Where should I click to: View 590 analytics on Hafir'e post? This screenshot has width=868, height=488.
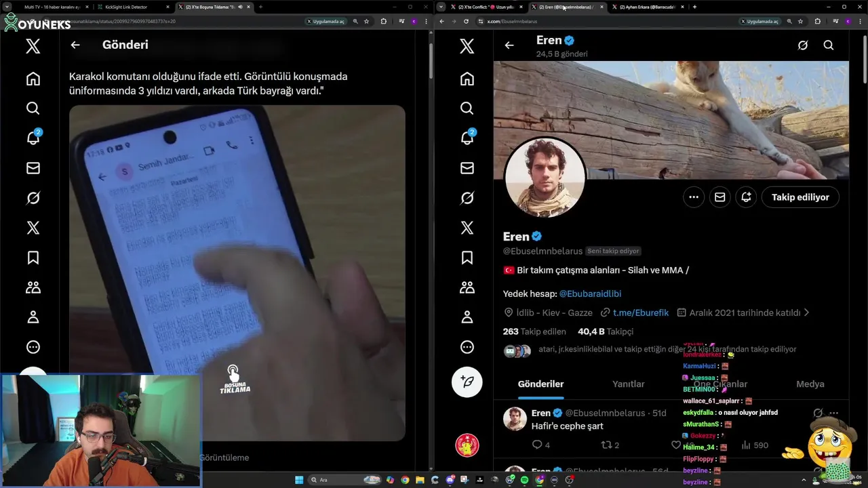click(755, 445)
